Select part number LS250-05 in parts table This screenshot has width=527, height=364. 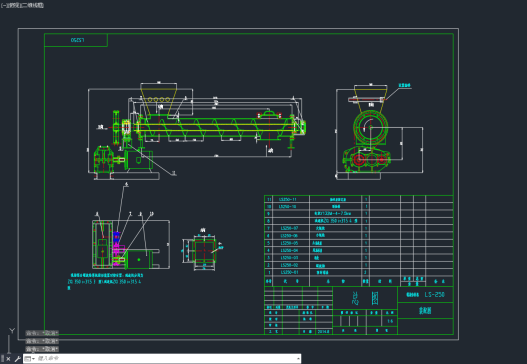click(x=289, y=243)
